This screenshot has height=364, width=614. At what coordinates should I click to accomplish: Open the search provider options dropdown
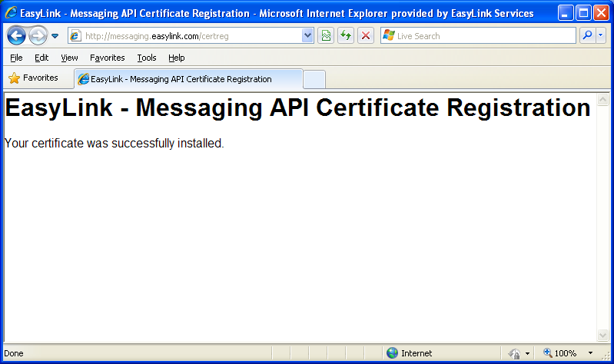[x=601, y=35]
